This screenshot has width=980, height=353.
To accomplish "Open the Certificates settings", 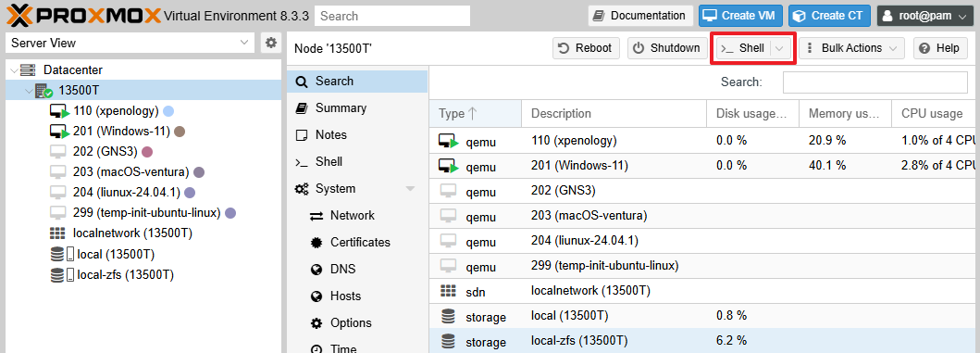I will pyautogui.click(x=357, y=243).
